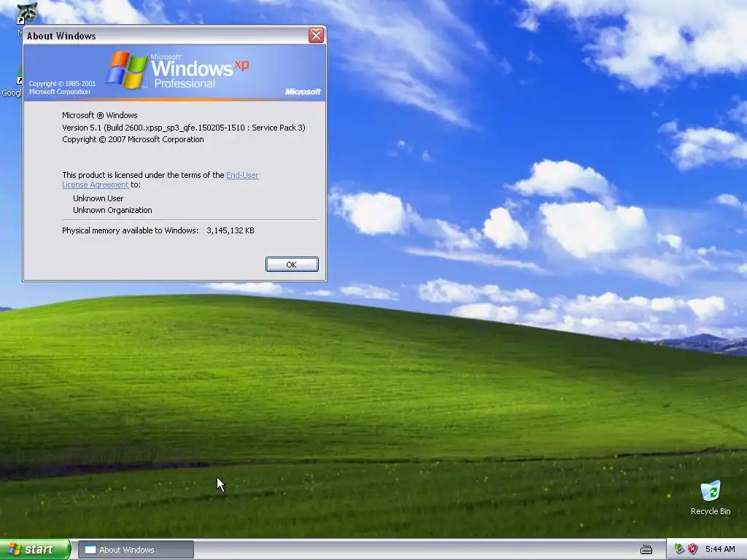Click the 3,145,132 KB memory value

pyautogui.click(x=230, y=230)
